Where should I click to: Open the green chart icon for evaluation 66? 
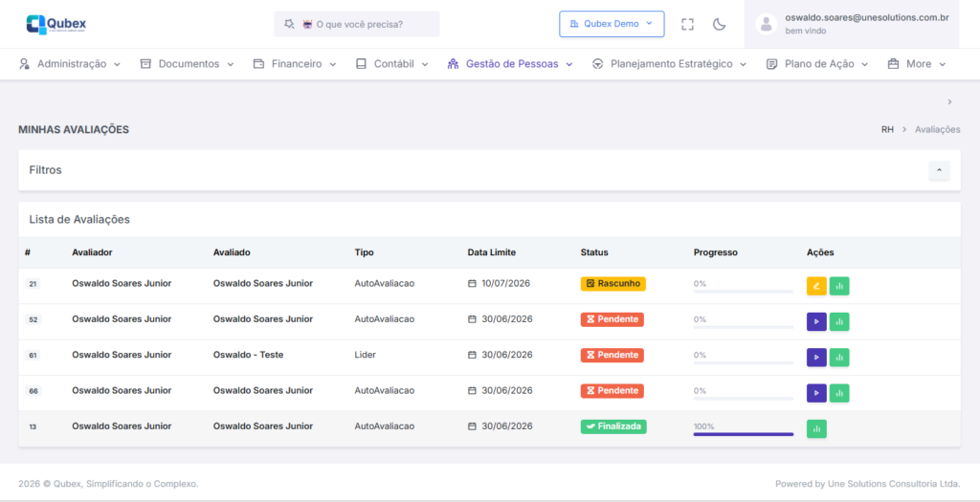pos(839,392)
